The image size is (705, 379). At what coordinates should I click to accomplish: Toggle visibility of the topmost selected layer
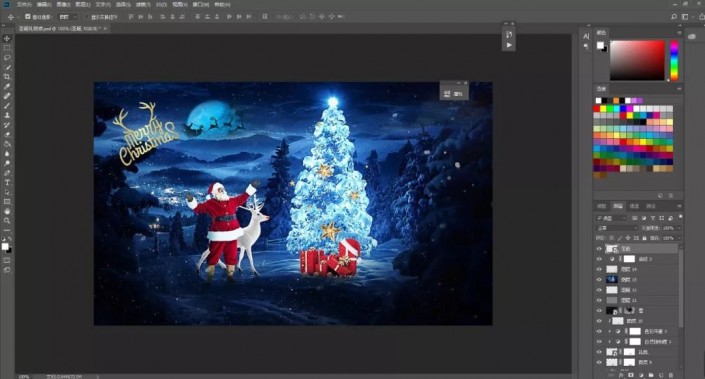click(x=599, y=249)
